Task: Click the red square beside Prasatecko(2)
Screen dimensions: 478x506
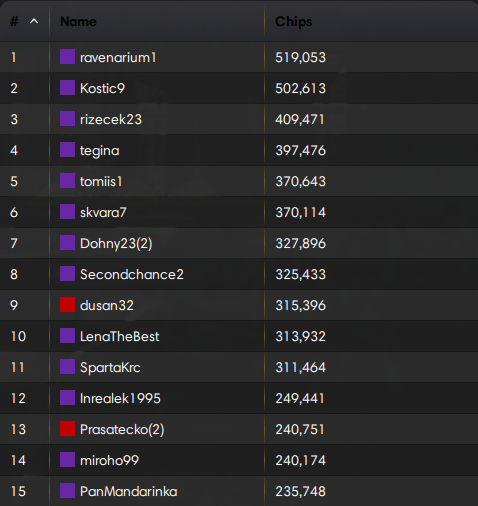Action: pos(67,429)
